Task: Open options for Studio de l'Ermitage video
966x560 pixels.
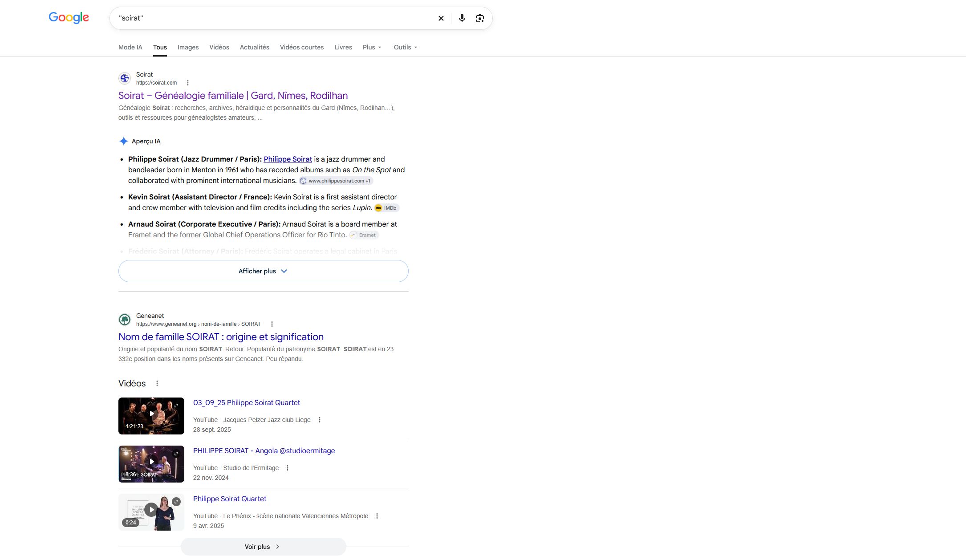Action: click(288, 468)
